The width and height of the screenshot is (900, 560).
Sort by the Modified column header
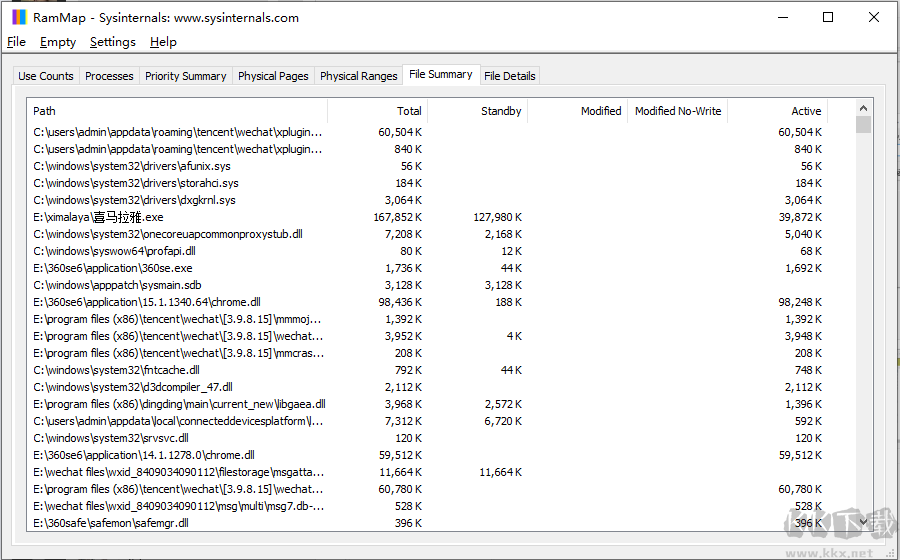[x=577, y=111]
